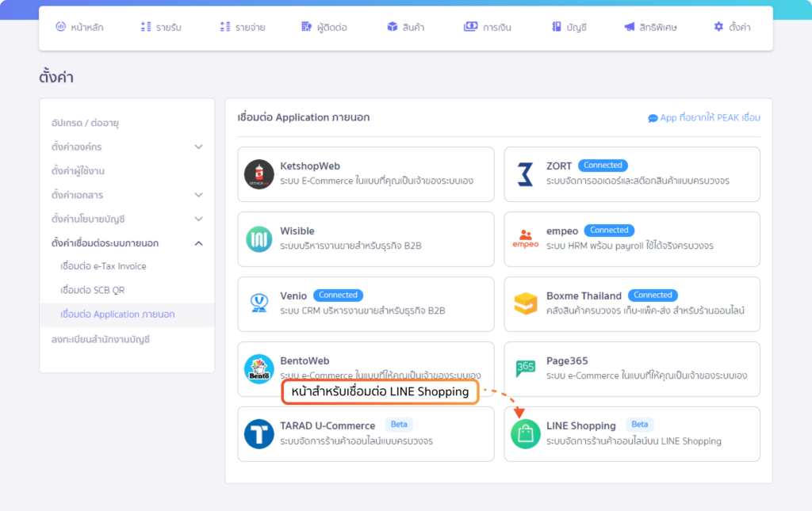The height and width of the screenshot is (511, 812).
Task: Open เชื่อมต่อ e-Tax Invoice submenu item
Action: tap(103, 266)
